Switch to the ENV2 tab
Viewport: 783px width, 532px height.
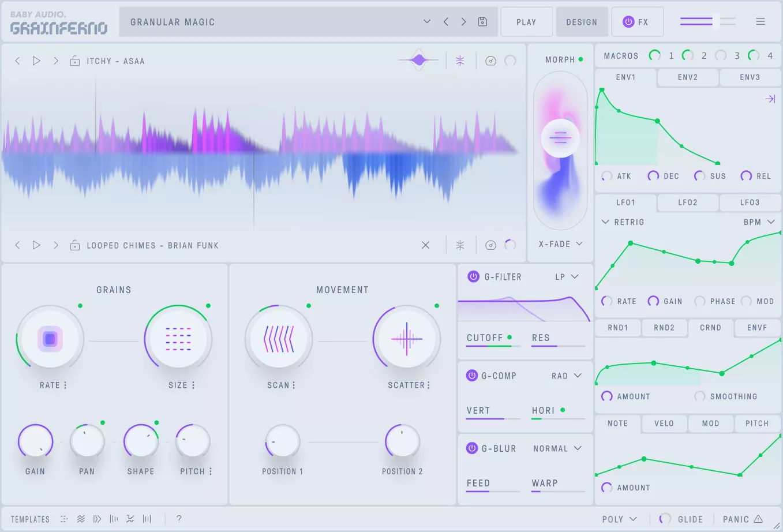(687, 77)
